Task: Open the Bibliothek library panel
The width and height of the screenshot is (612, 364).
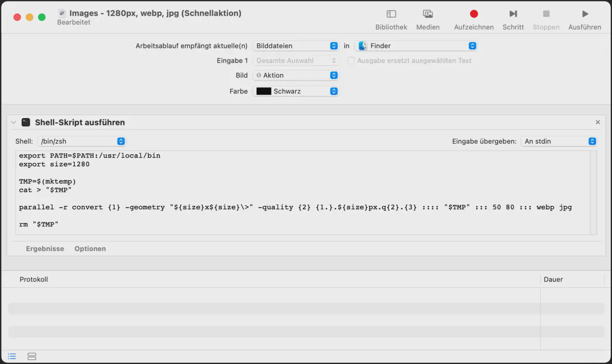Action: coord(391,20)
